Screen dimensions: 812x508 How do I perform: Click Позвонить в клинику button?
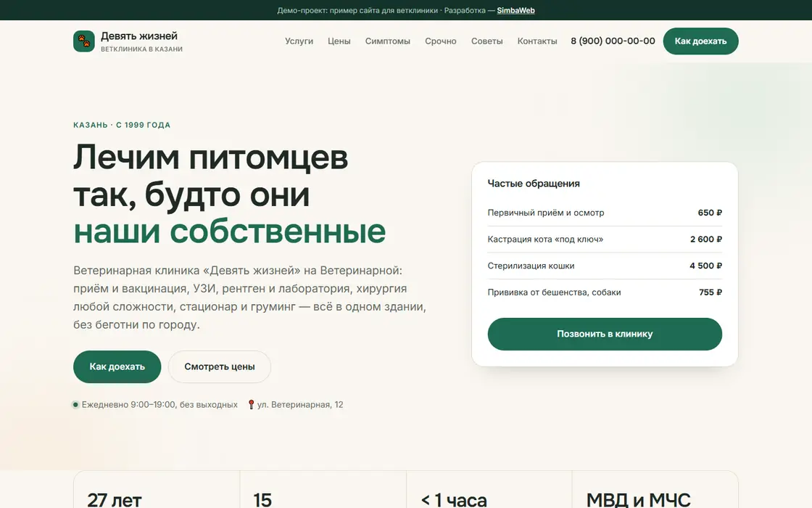tap(605, 334)
